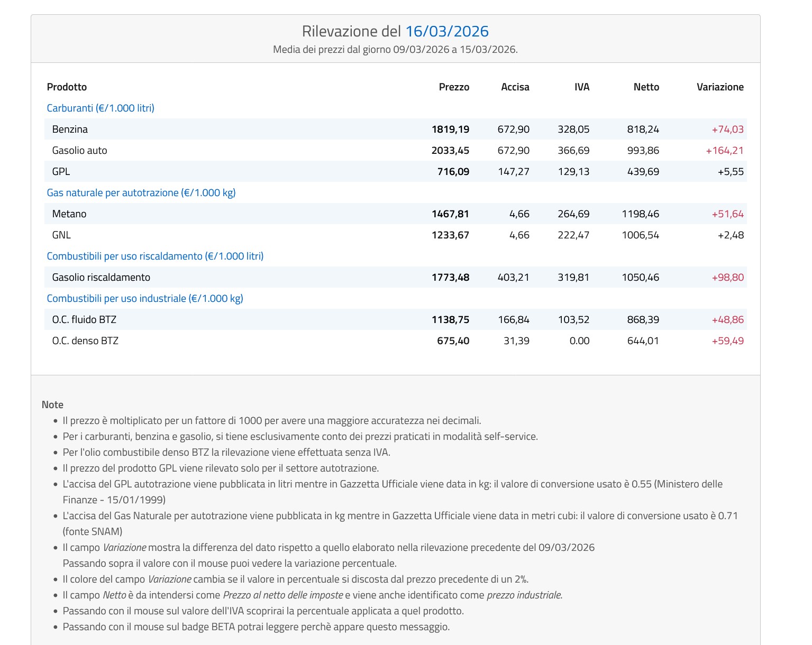The height and width of the screenshot is (645, 812).
Task: Click the Combustibili per uso industriale link
Action: [145, 298]
